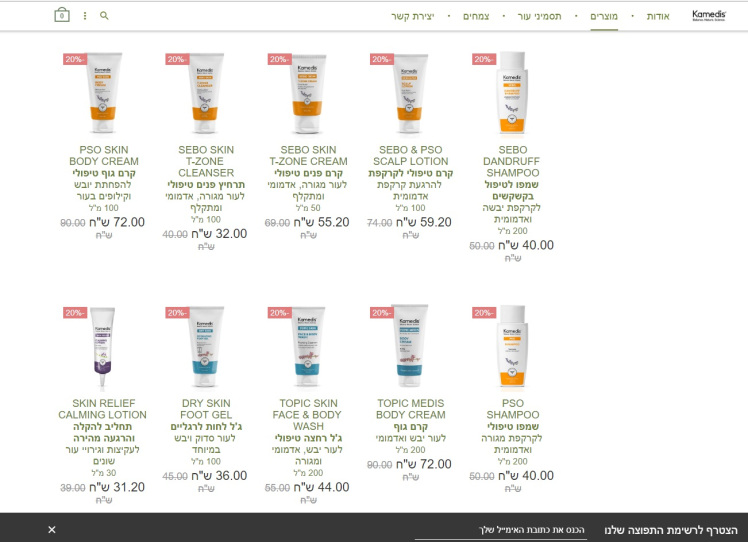Click the Kamedis logo
The width and height of the screenshot is (748, 542).
(709, 16)
